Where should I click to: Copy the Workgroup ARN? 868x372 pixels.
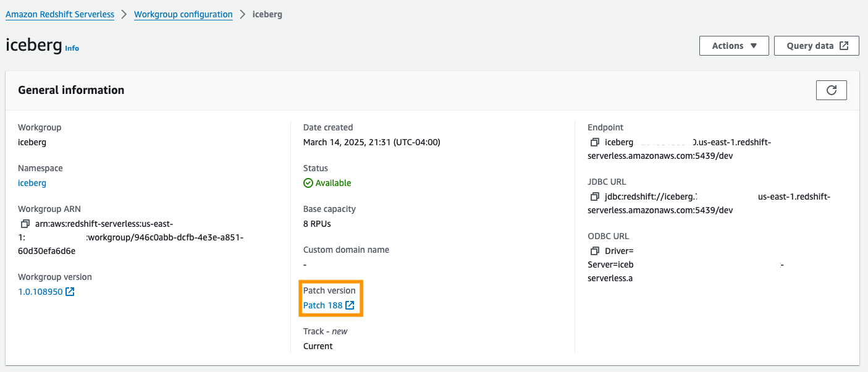[25, 224]
